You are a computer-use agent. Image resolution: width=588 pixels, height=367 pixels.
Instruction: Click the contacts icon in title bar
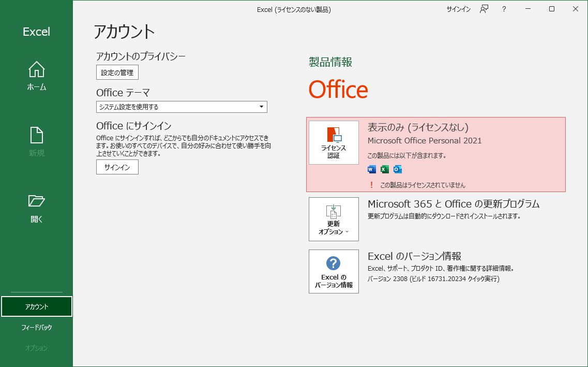click(483, 9)
